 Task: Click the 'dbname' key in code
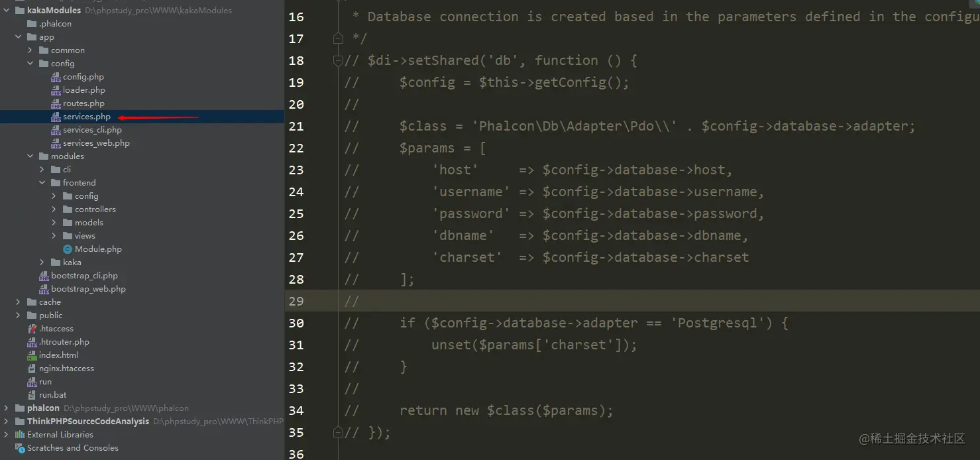click(x=463, y=235)
